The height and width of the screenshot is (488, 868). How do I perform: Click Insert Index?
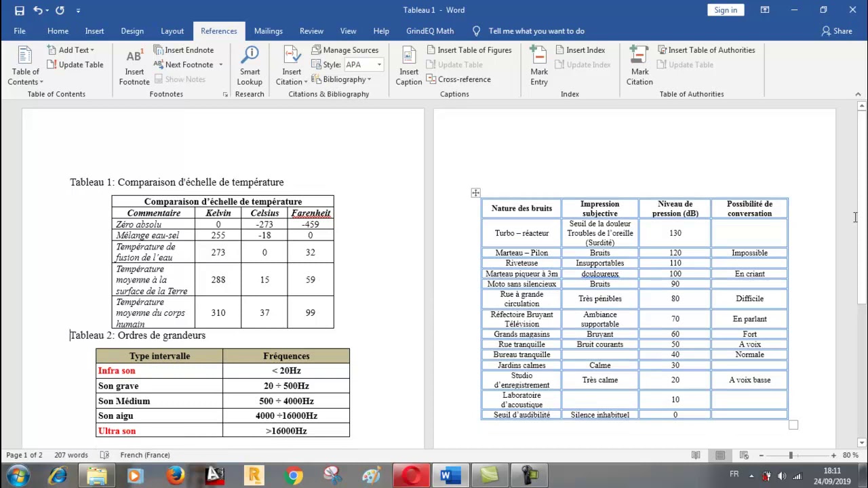(x=580, y=50)
